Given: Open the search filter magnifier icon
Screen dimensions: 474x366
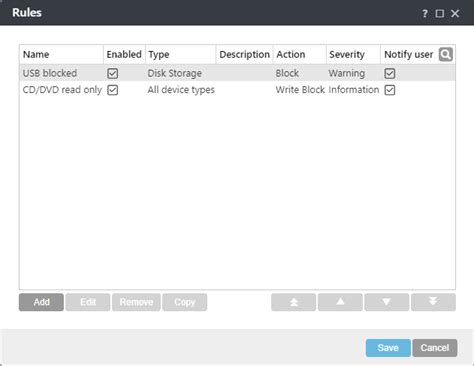Looking at the screenshot, I should pos(446,54).
